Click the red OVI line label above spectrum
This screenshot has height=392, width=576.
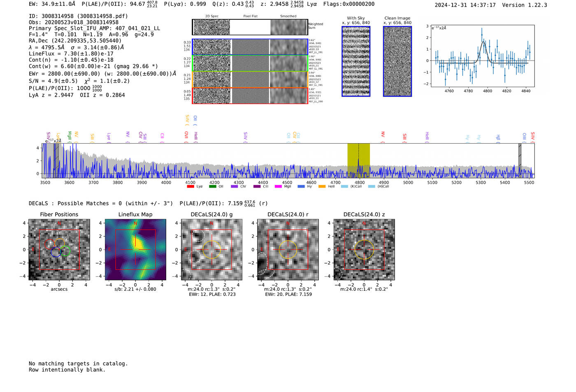186,136
